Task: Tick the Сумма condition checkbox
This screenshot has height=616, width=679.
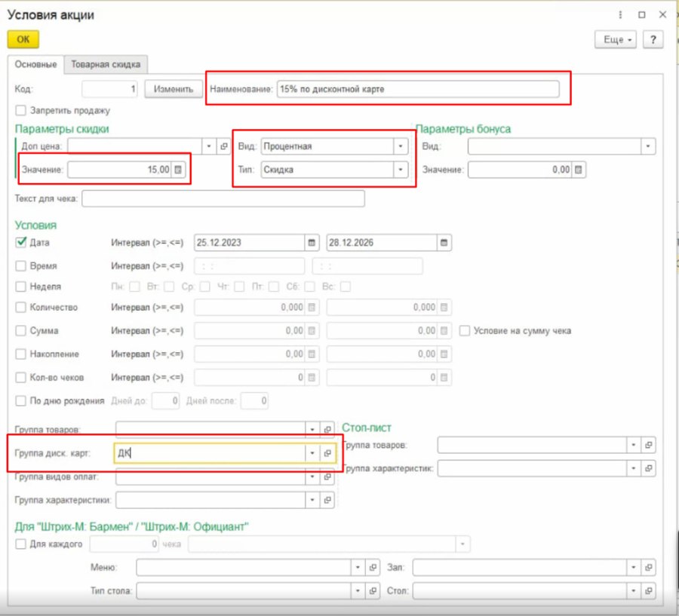Action: (x=20, y=331)
